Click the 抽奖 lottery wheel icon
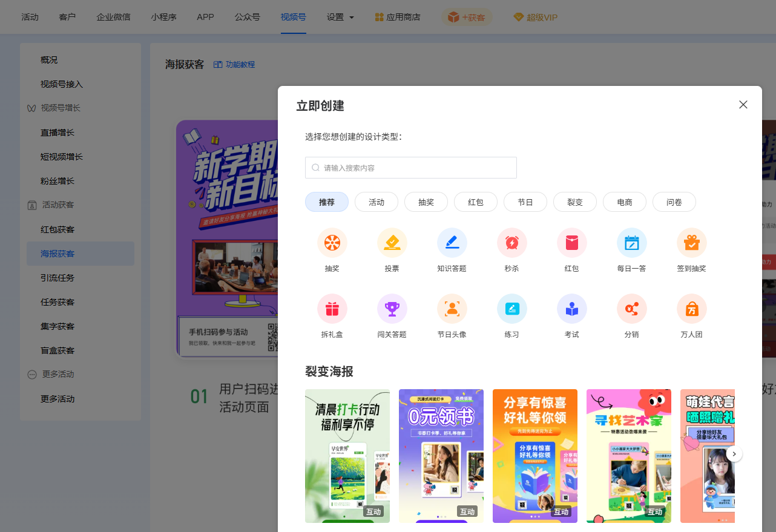The image size is (776, 532). point(332,243)
